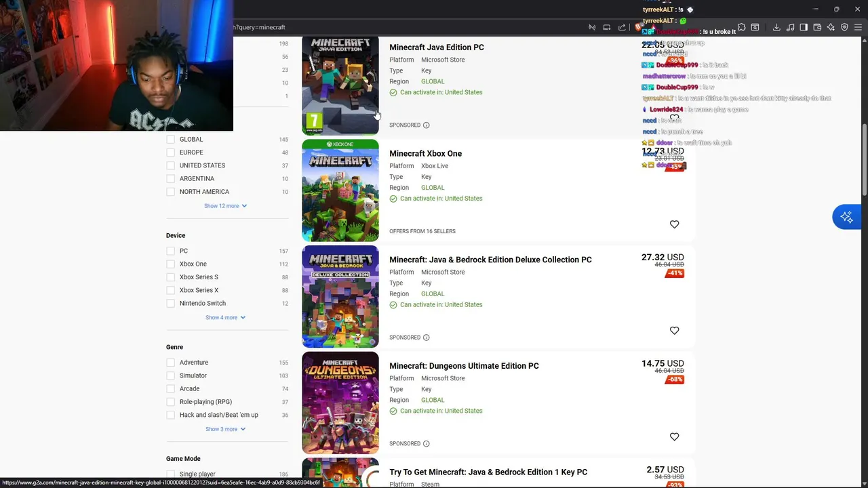
Task: Click the Minecraft Java Edition cover thumbnail
Action: tap(340, 86)
